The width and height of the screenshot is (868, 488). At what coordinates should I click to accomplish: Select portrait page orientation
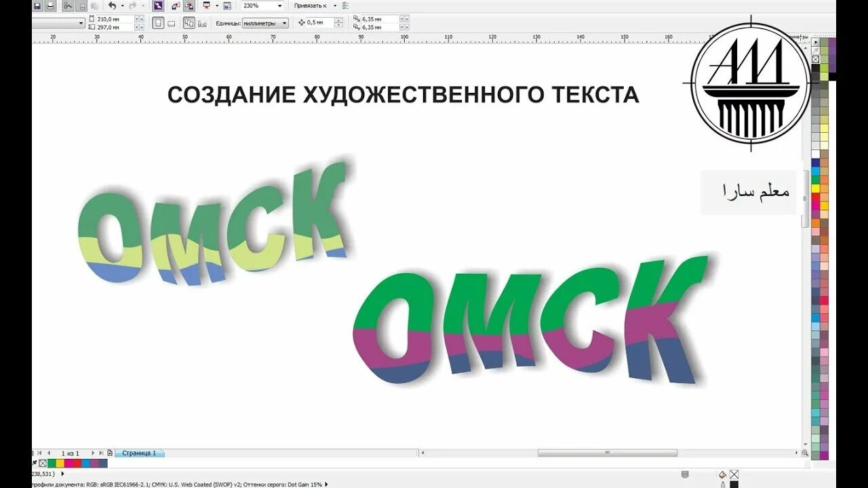(x=158, y=23)
